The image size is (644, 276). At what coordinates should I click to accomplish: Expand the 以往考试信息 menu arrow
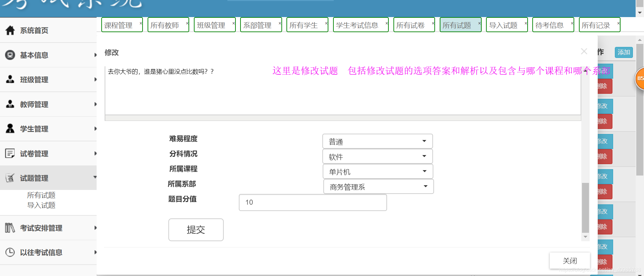point(95,252)
